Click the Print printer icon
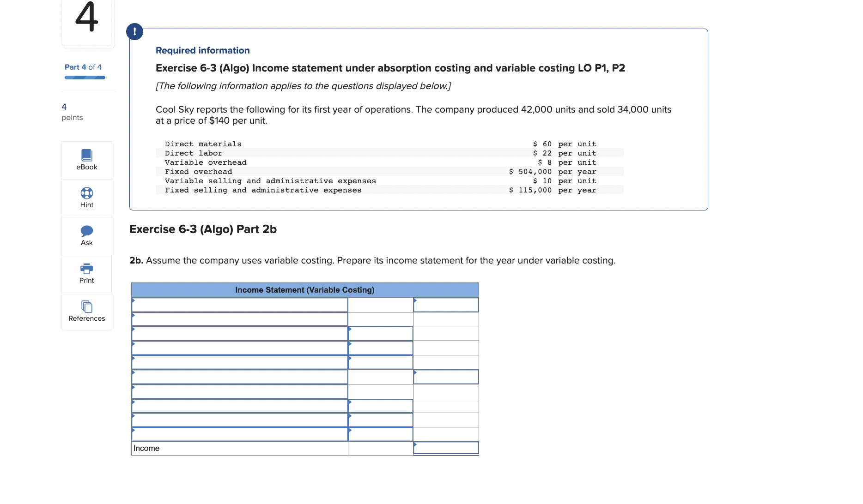 (x=86, y=269)
